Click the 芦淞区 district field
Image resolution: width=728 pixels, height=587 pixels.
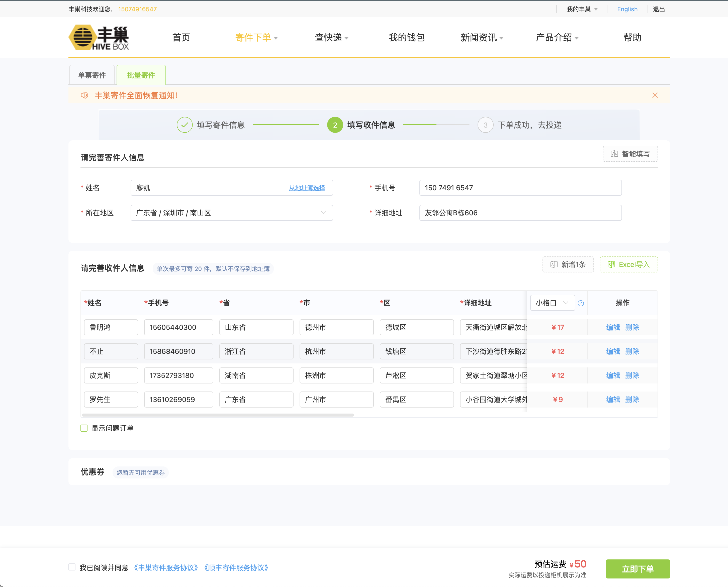coord(417,375)
